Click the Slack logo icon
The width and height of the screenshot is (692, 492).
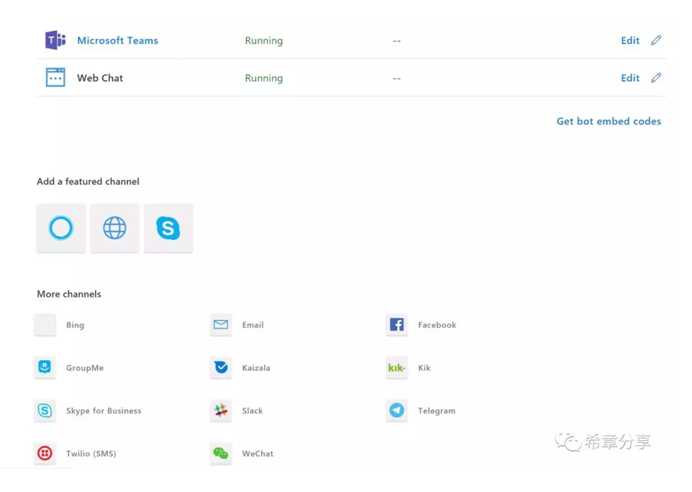pos(221,411)
